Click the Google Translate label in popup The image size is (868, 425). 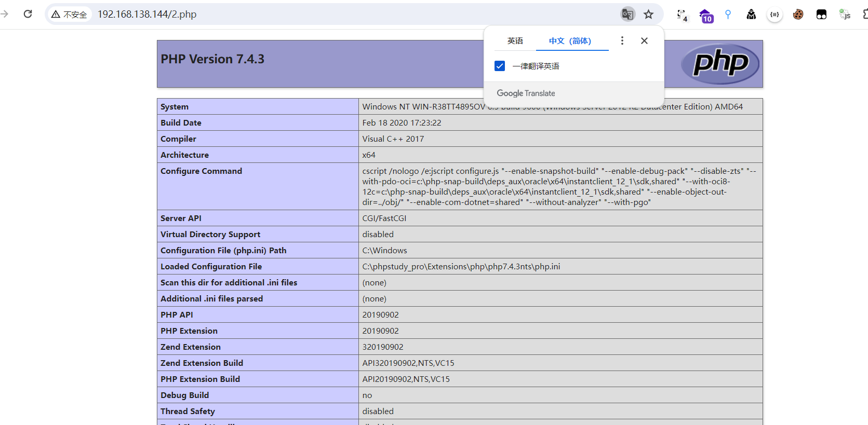(x=526, y=93)
